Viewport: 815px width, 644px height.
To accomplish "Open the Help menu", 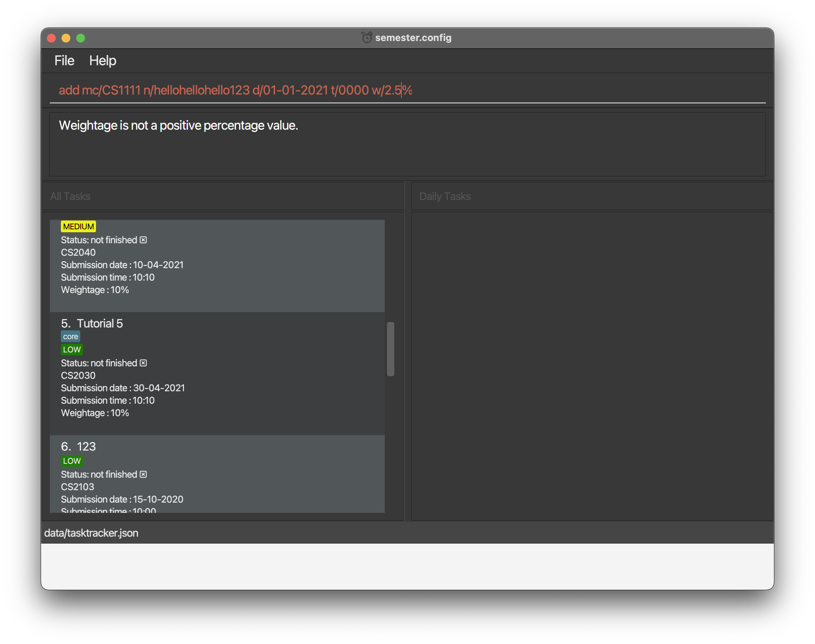I will click(103, 61).
